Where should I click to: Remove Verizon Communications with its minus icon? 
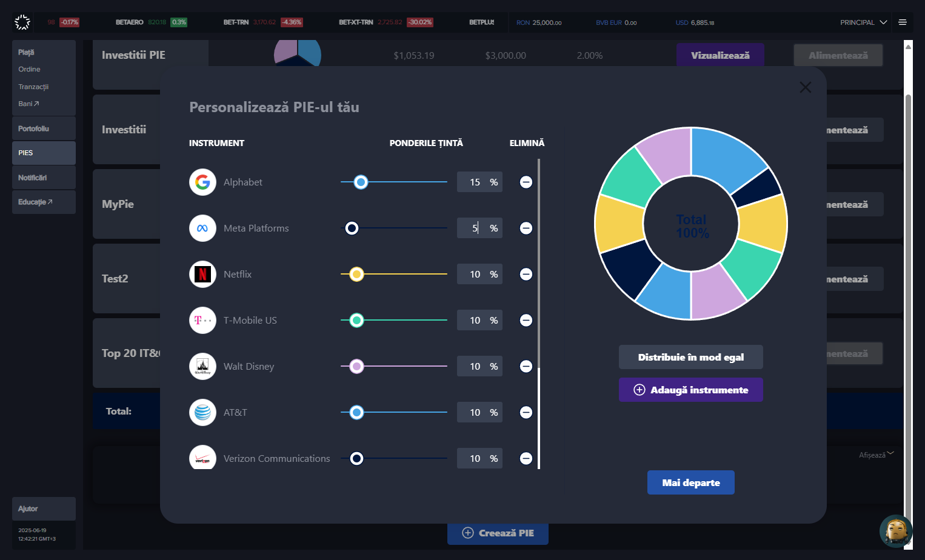526,458
